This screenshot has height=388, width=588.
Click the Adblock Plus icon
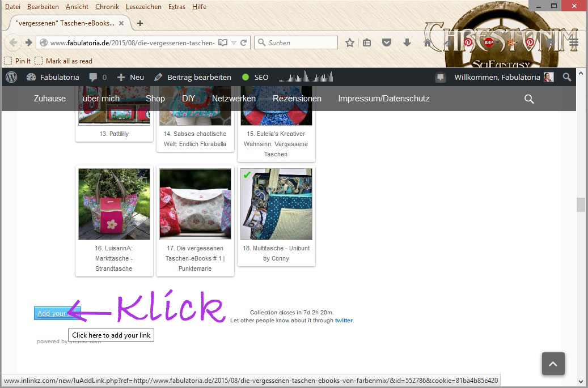point(488,42)
